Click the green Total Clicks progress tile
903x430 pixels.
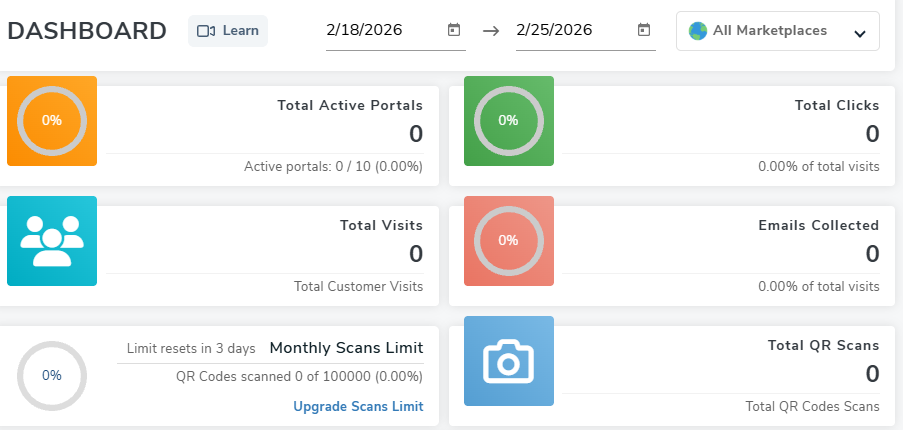point(508,120)
